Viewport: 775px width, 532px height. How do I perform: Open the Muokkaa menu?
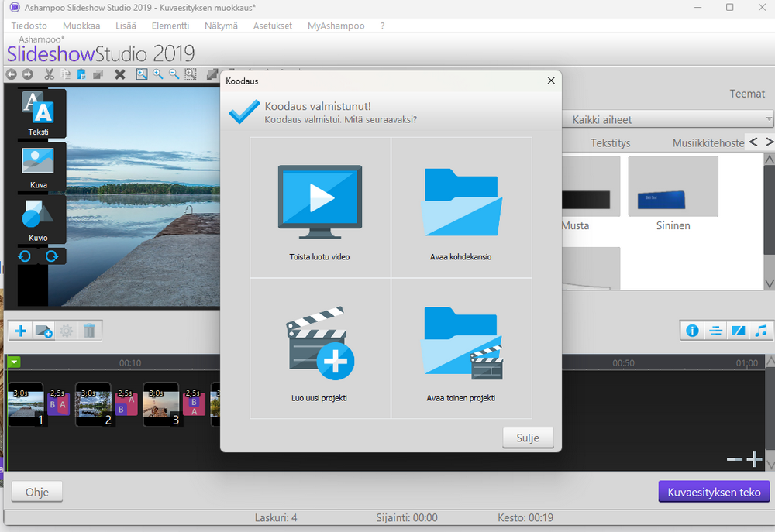coord(81,26)
